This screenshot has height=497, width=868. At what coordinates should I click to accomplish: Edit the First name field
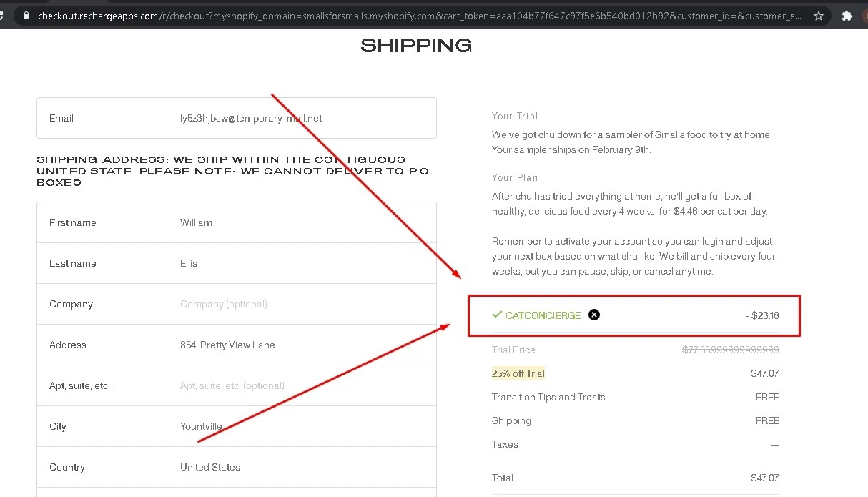pos(237,222)
